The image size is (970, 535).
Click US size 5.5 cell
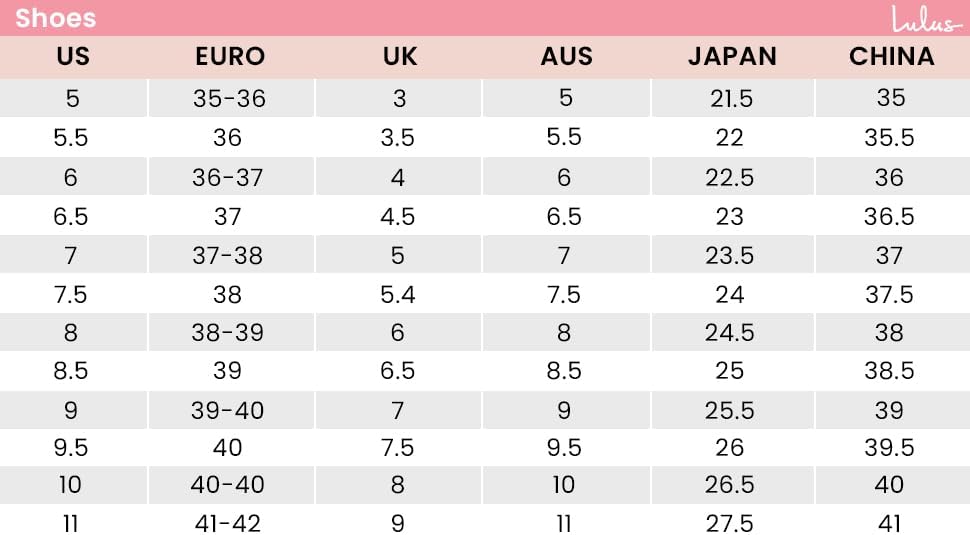coord(71,137)
